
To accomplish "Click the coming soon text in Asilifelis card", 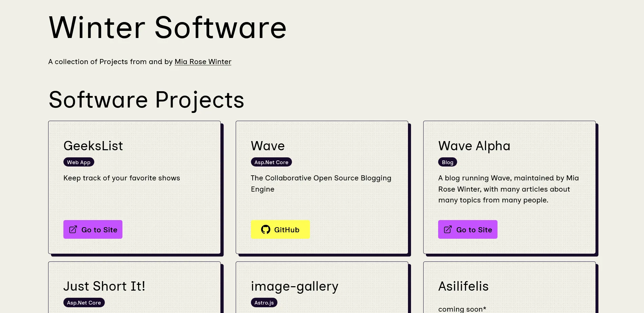I will pyautogui.click(x=462, y=309).
